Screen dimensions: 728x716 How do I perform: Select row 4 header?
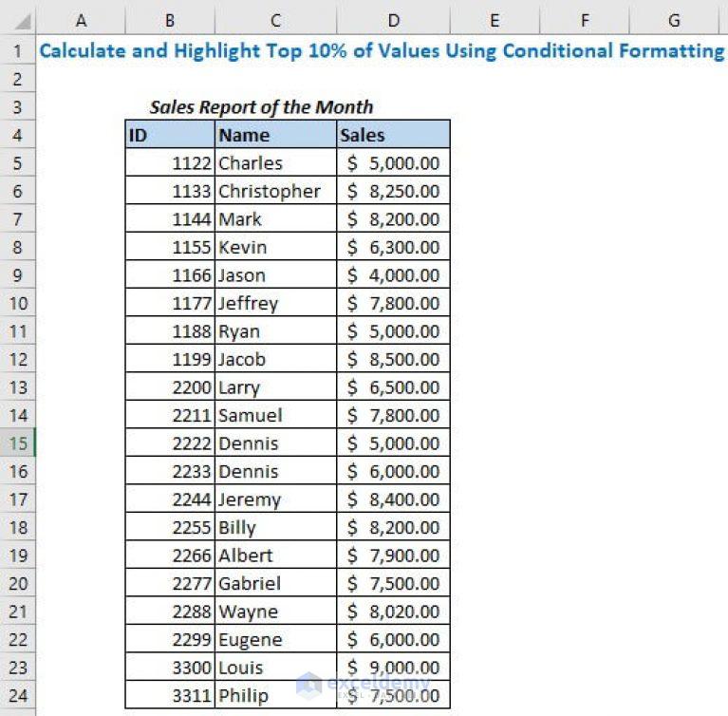coord(18,135)
